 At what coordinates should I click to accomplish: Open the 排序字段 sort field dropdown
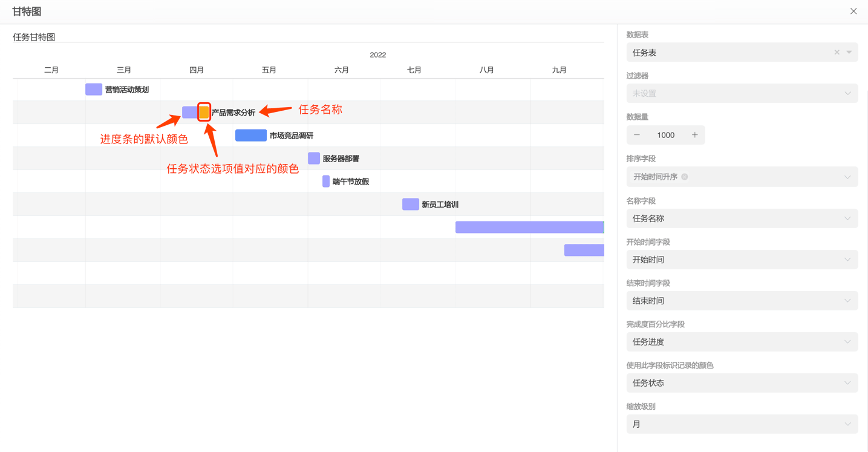coord(847,177)
